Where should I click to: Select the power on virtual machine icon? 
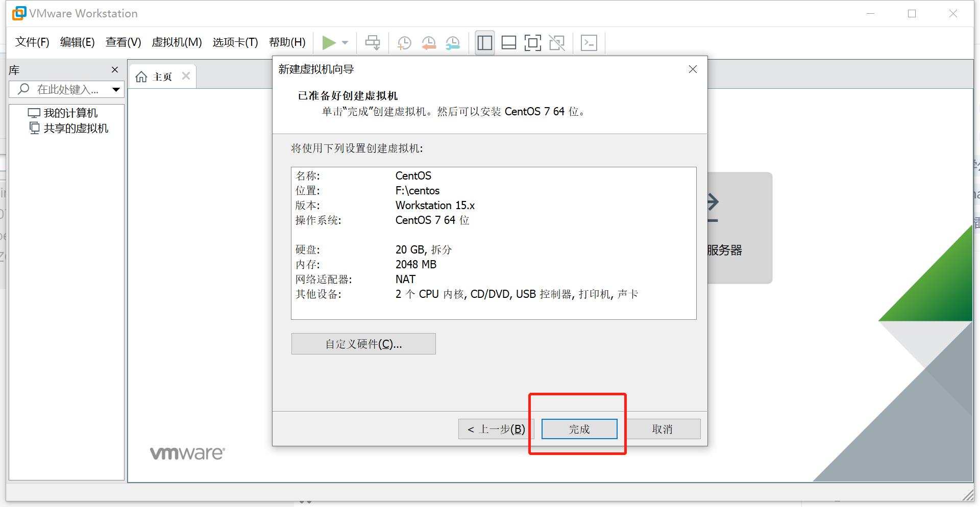point(329,43)
